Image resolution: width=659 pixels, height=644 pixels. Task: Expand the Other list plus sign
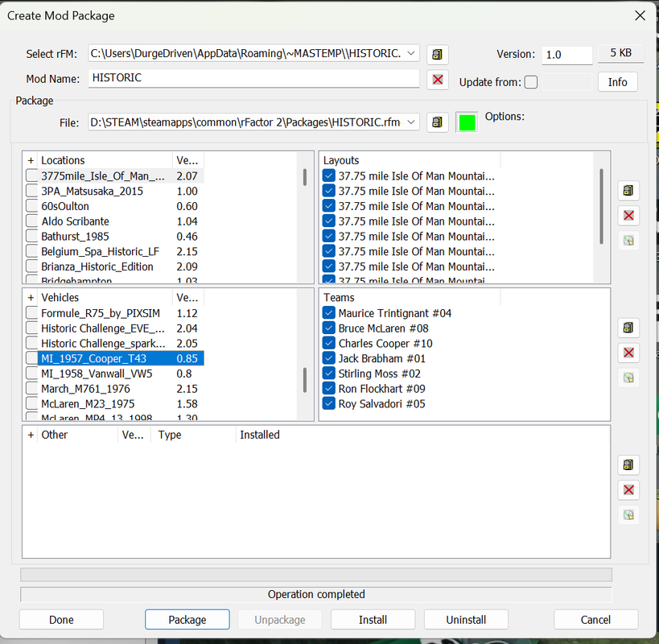tap(31, 435)
